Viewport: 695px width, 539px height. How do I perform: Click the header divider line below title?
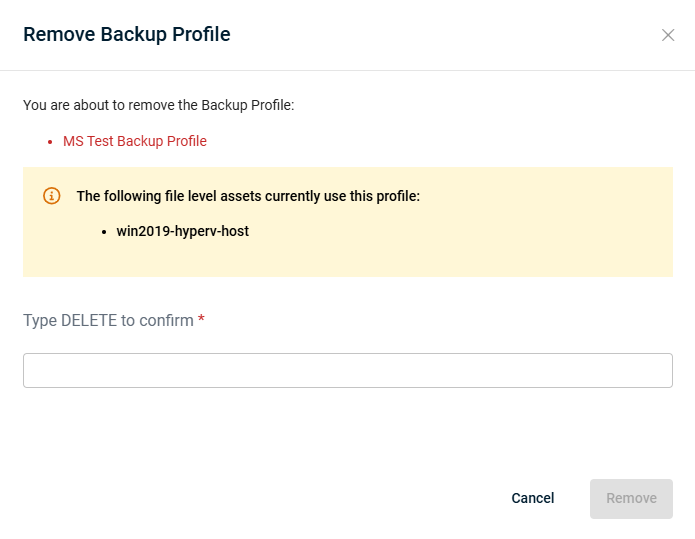click(x=348, y=70)
